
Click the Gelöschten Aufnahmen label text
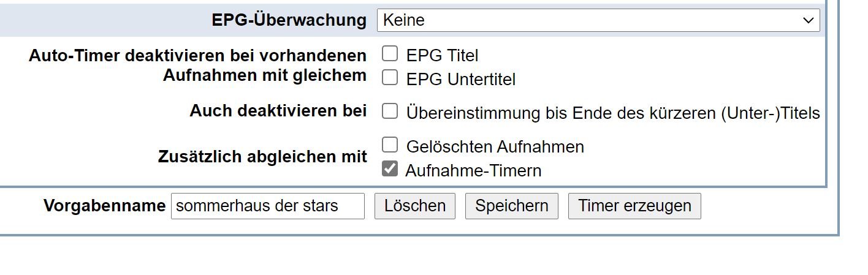coord(495,147)
